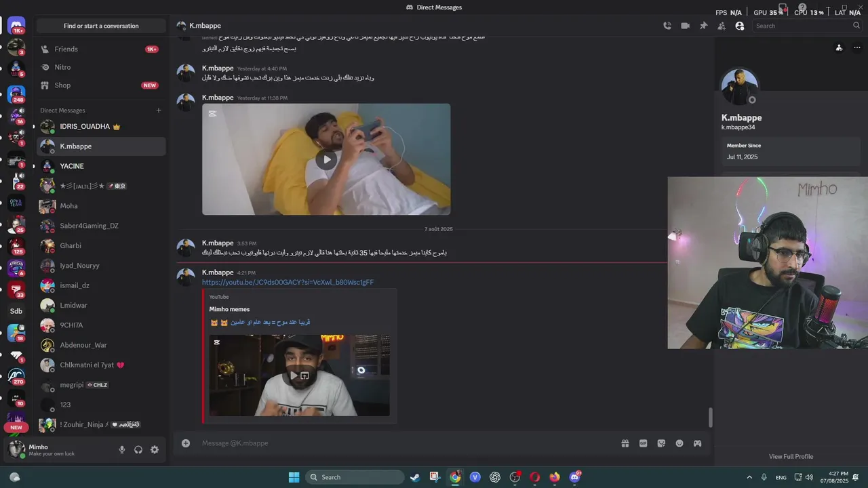Open the emoji picker icon
The width and height of the screenshot is (868, 488).
[679, 443]
